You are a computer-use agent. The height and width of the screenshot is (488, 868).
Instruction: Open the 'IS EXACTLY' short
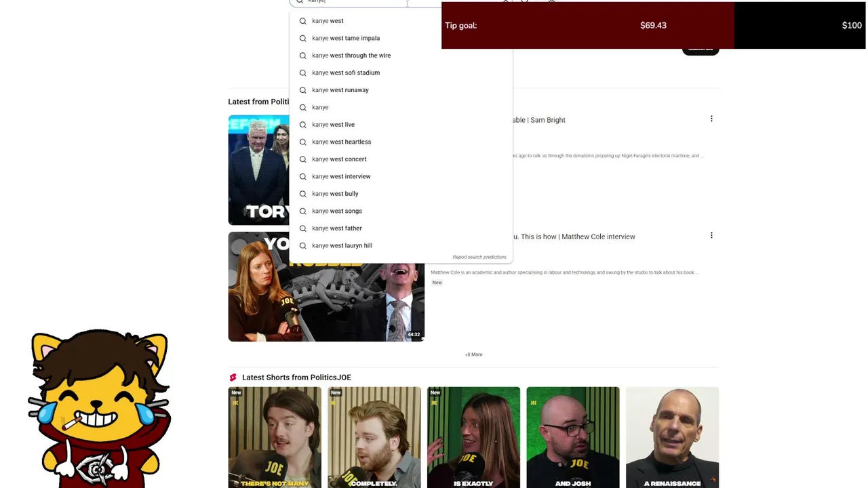pyautogui.click(x=473, y=437)
